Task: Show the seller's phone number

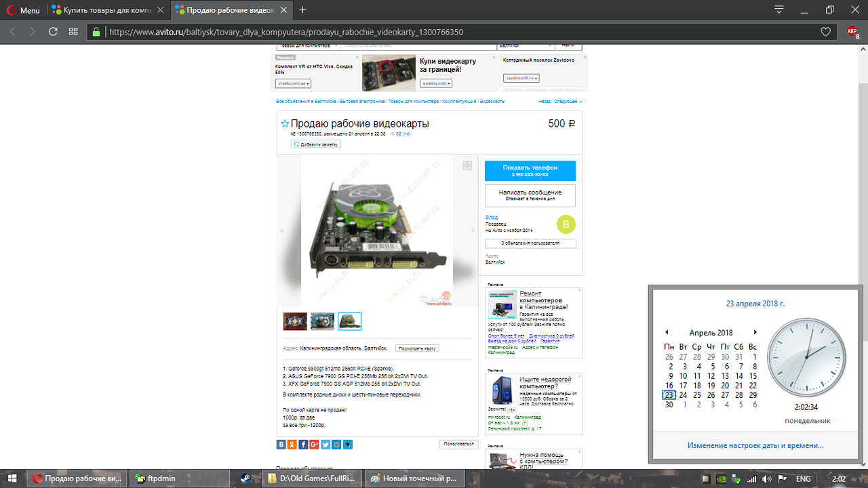Action: click(x=530, y=171)
